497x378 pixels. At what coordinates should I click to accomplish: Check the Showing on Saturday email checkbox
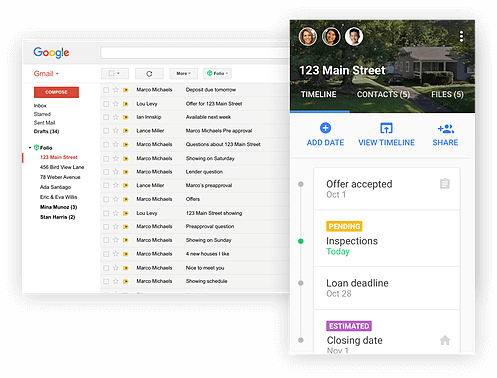106,159
